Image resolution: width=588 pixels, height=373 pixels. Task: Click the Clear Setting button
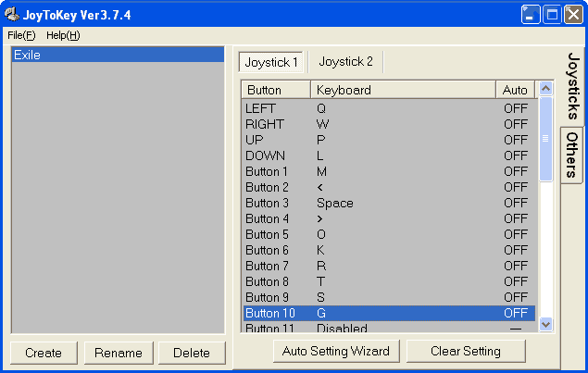point(466,352)
